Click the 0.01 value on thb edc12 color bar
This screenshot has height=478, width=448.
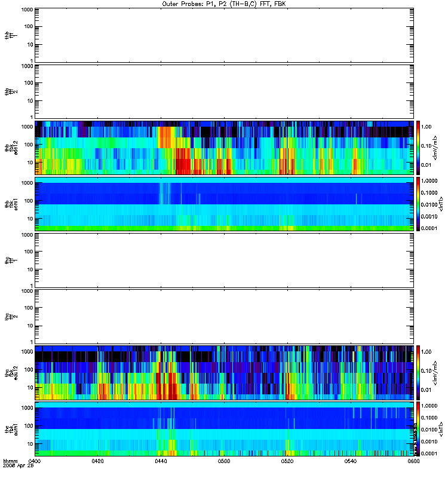pos(426,165)
